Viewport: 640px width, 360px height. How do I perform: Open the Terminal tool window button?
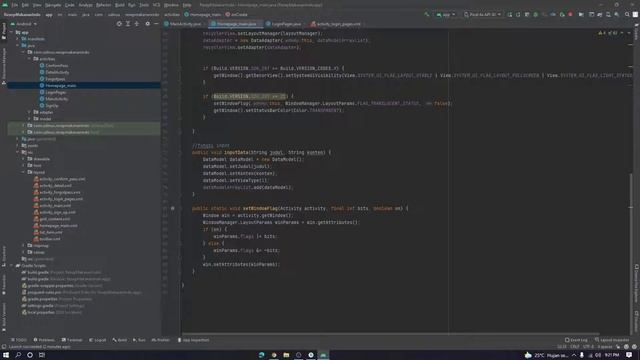pos(72,340)
